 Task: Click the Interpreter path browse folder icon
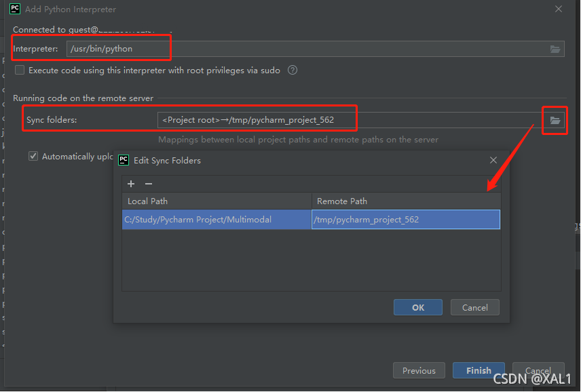[x=555, y=49]
